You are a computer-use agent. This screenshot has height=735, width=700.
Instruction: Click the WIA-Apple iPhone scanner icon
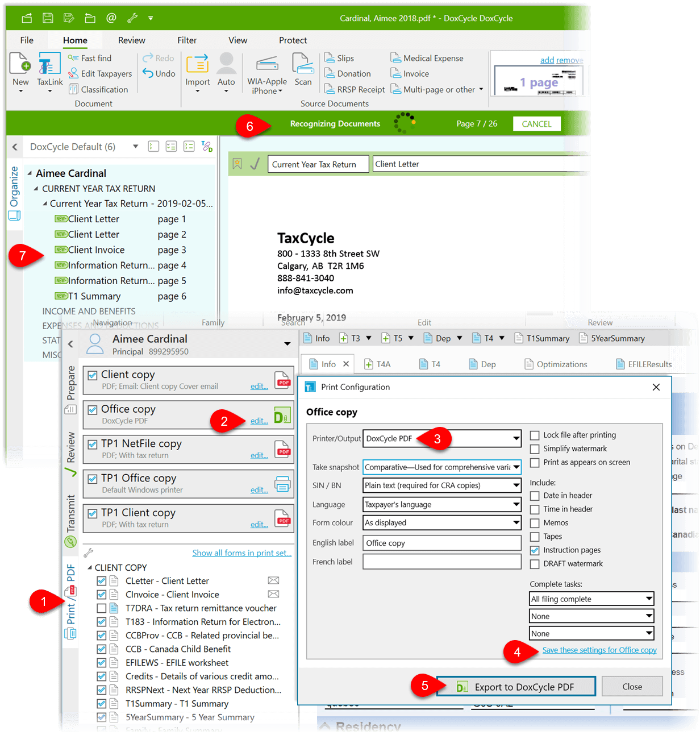point(267,64)
